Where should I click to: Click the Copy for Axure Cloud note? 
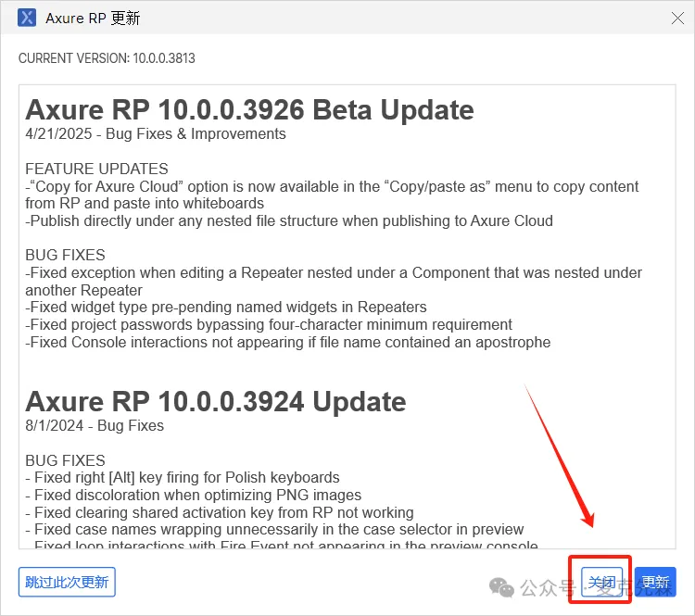tap(332, 195)
